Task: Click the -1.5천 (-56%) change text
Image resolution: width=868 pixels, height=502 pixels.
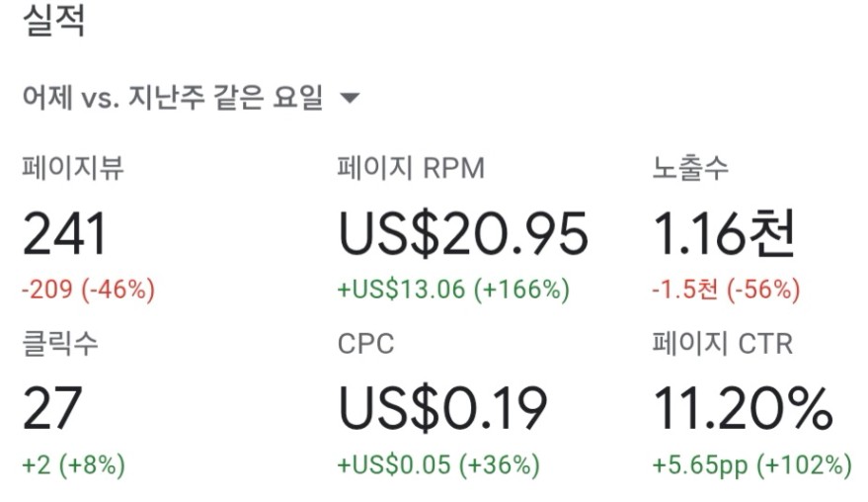Action: [x=726, y=290]
